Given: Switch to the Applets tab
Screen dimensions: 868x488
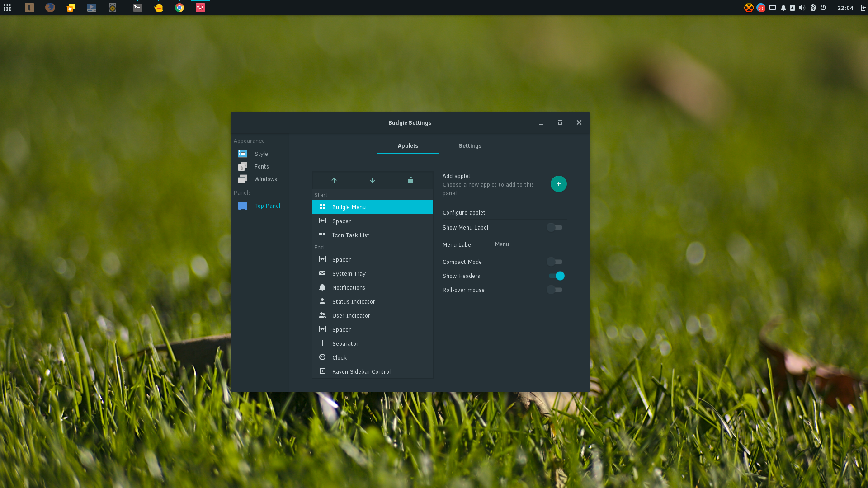Looking at the screenshot, I should (x=408, y=146).
